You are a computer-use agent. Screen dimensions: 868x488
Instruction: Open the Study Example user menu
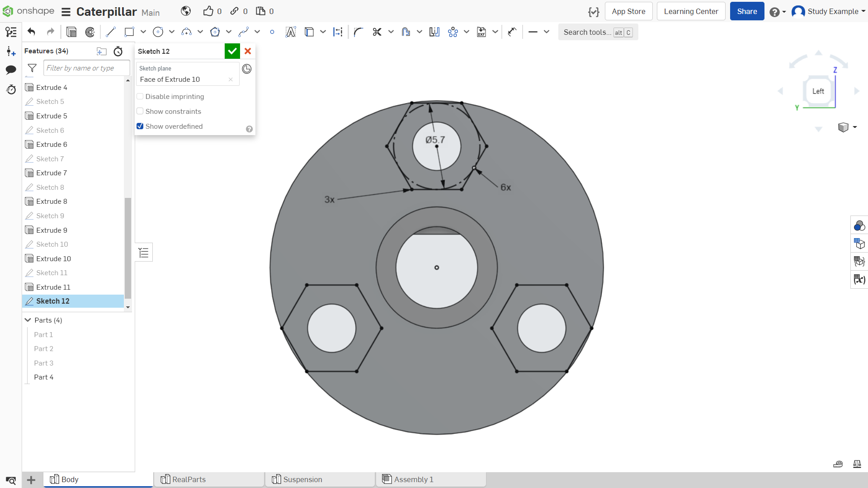point(828,11)
